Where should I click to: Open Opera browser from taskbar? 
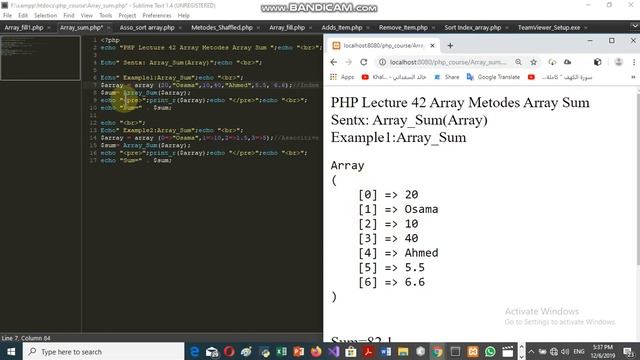(x=229, y=351)
